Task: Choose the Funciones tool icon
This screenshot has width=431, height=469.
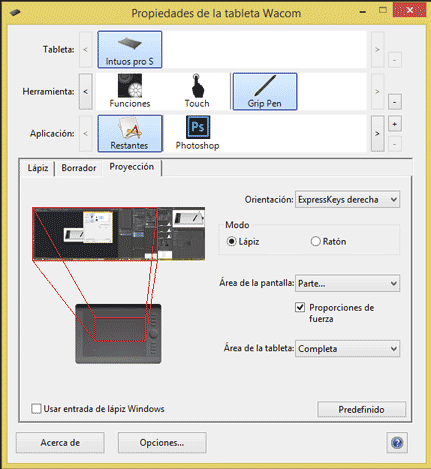Action: coord(130,91)
